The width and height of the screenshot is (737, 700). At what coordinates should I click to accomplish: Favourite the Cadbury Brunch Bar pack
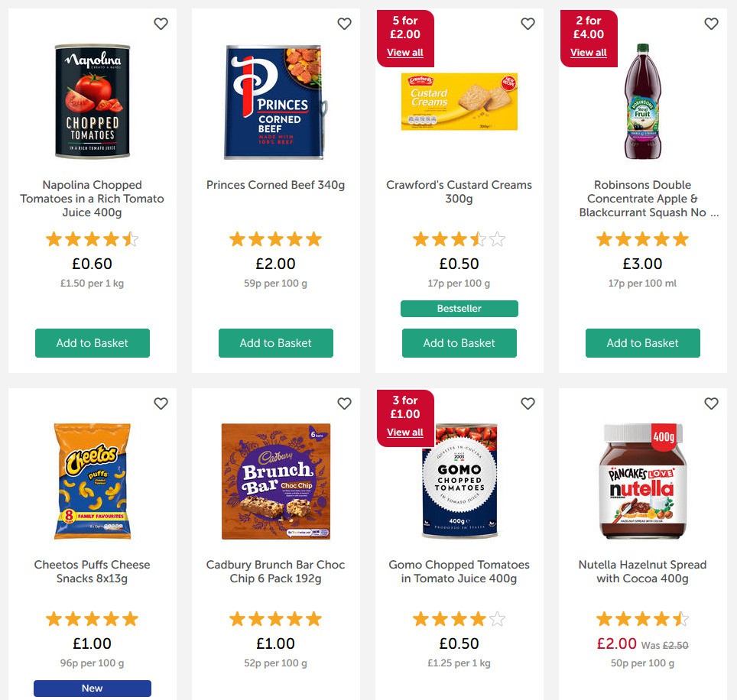pyautogui.click(x=344, y=403)
